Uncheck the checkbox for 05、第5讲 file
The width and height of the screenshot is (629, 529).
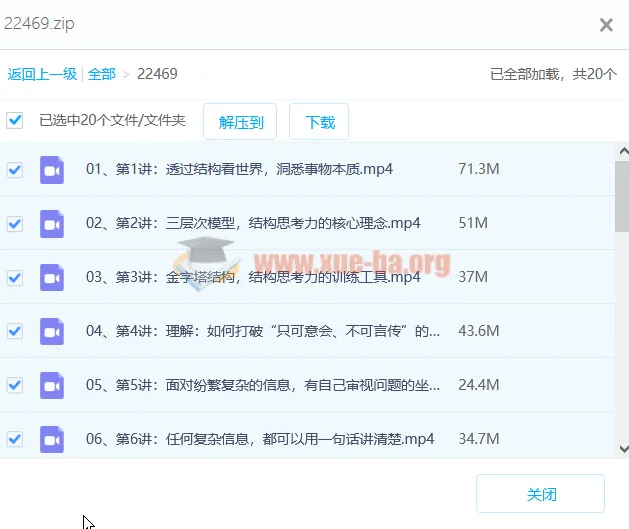(15, 385)
